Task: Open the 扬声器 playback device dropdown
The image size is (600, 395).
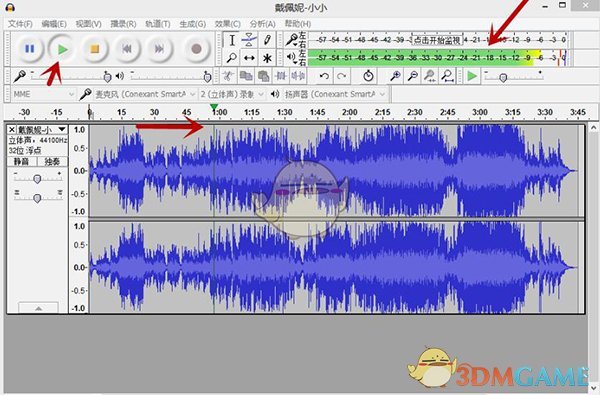Action: 335,94
